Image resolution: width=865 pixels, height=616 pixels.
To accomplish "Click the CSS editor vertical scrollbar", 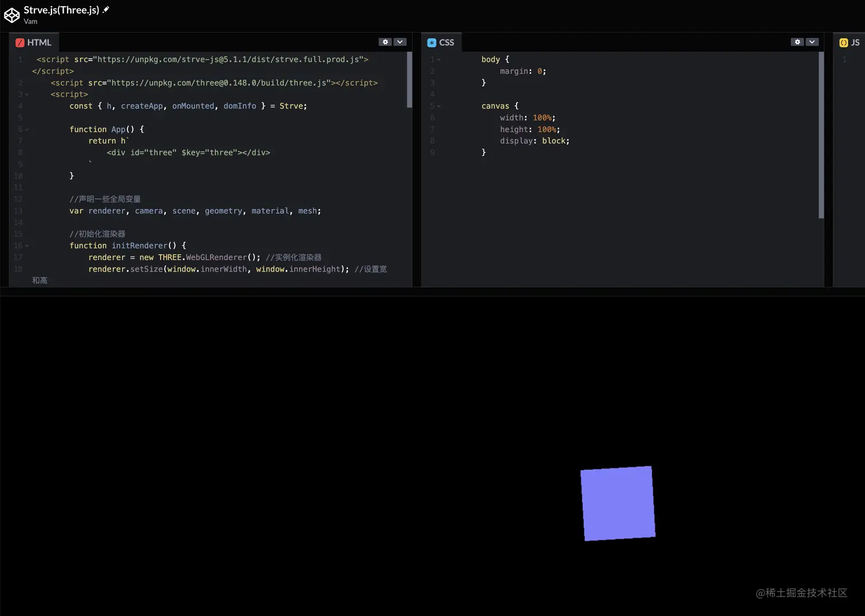I will pos(821,135).
